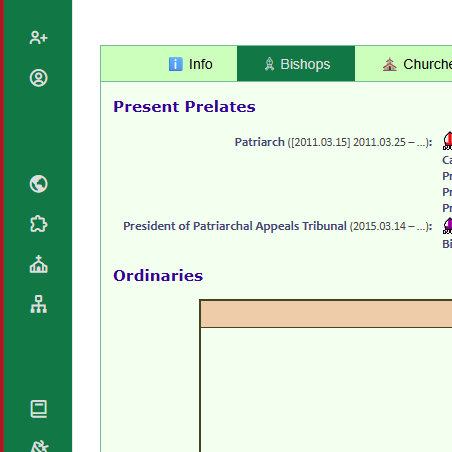
Task: Click the red mitre icon beside Patriarch
Action: tap(448, 141)
